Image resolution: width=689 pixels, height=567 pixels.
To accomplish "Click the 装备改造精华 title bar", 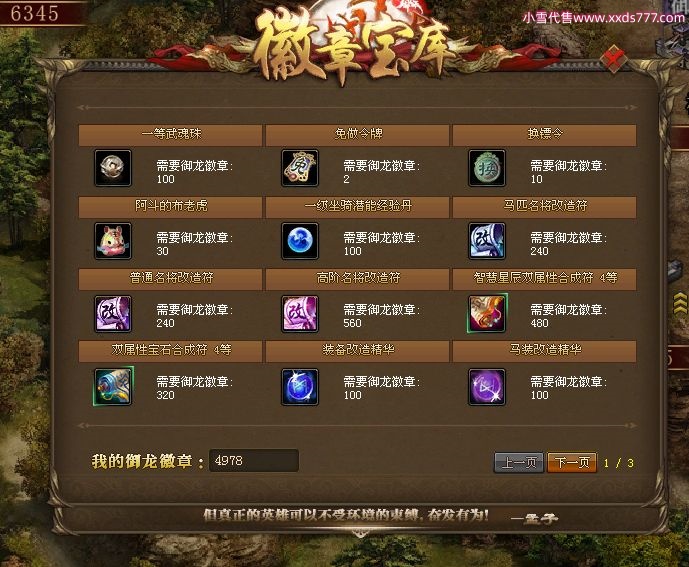I will [357, 351].
